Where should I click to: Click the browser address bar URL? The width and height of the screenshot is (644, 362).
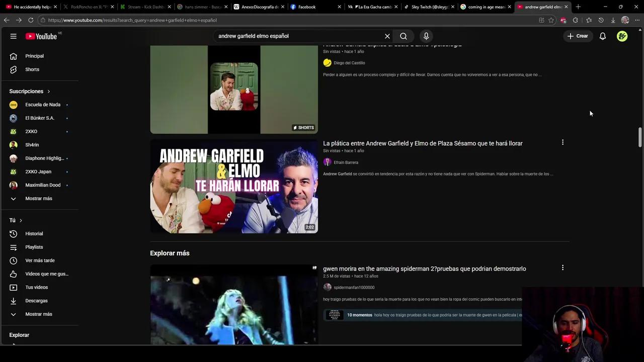click(x=132, y=20)
